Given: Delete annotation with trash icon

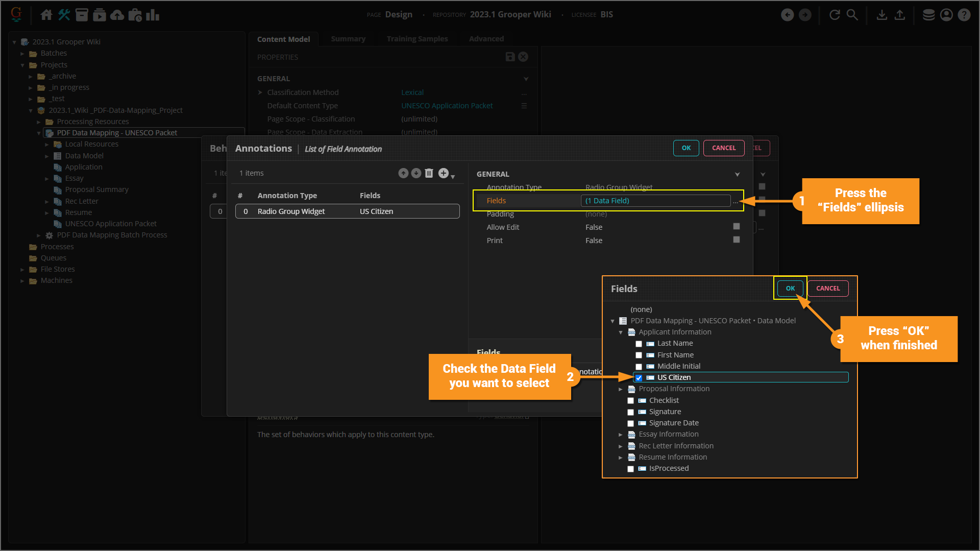Looking at the screenshot, I should click(x=429, y=174).
